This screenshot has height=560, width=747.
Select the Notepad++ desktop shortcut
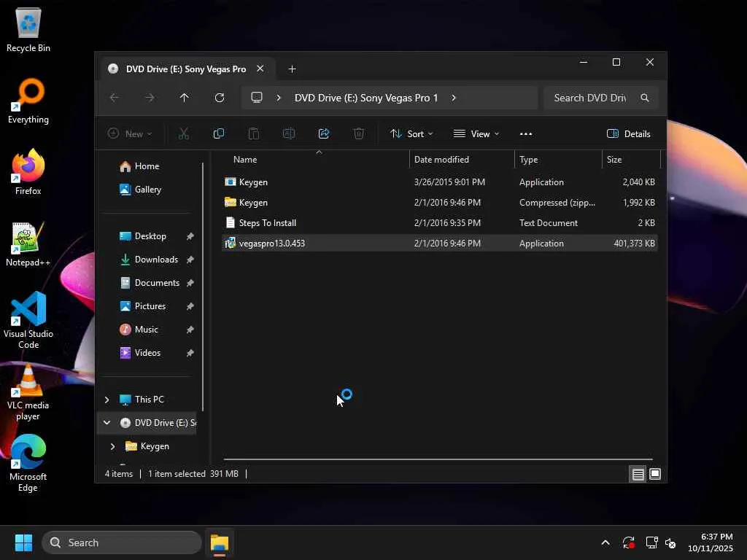[x=28, y=244]
